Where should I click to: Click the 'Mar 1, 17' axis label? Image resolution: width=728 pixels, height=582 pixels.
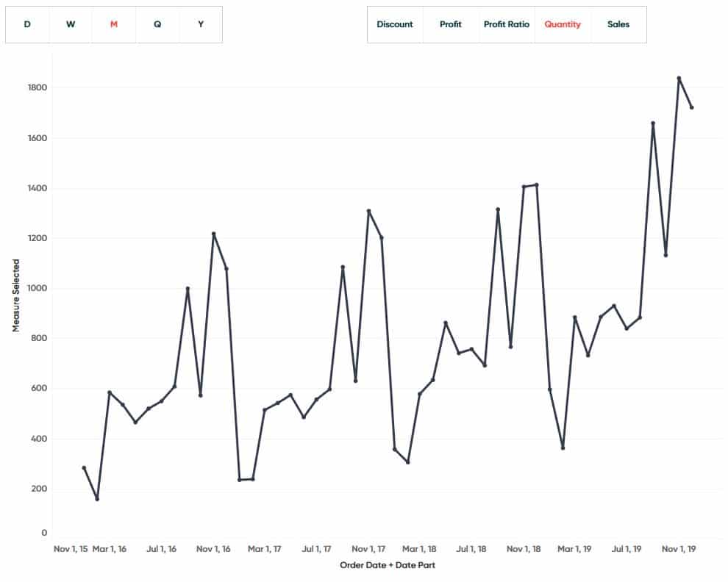point(265,549)
